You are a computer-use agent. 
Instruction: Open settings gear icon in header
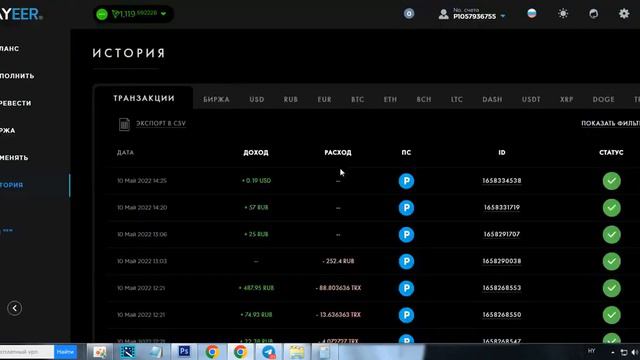click(624, 14)
